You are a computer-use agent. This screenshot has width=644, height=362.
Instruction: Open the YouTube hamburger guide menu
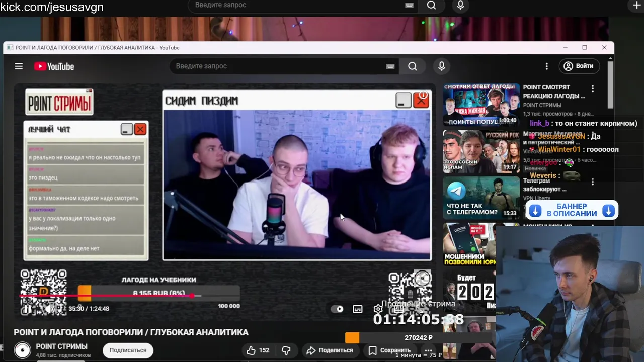click(x=19, y=66)
